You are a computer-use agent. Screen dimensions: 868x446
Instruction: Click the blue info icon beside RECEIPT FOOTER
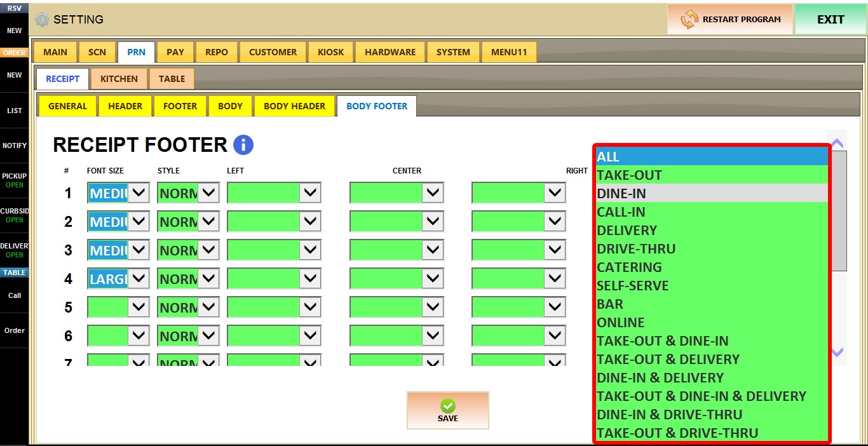point(243,145)
